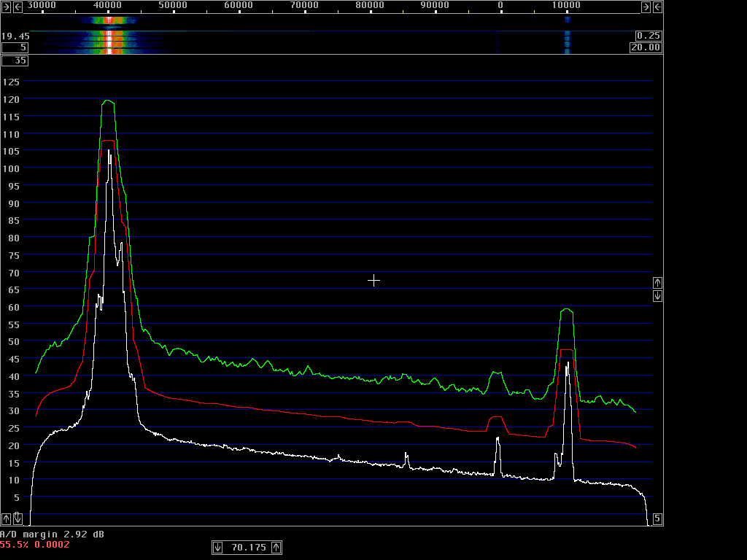Viewport: 747px width, 560px height.
Task: Click the 70000 label on frequency scale
Action: pyautogui.click(x=304, y=5)
